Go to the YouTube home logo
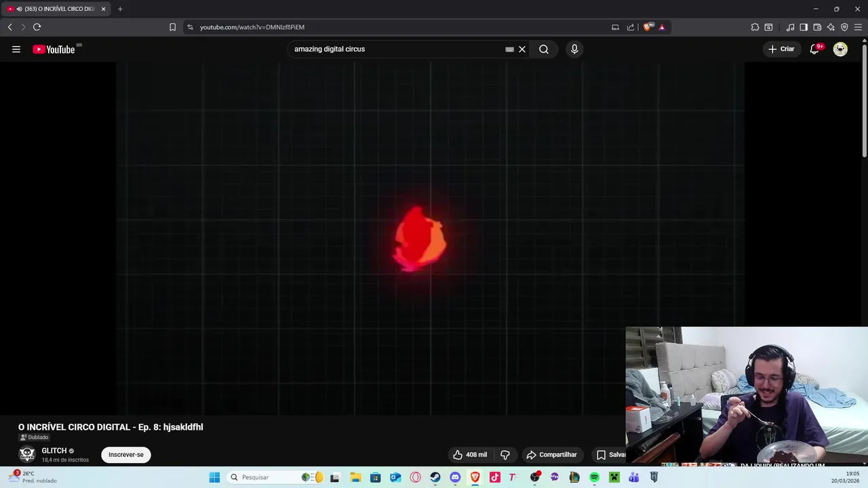Image resolution: width=868 pixels, height=488 pixels. click(x=54, y=49)
